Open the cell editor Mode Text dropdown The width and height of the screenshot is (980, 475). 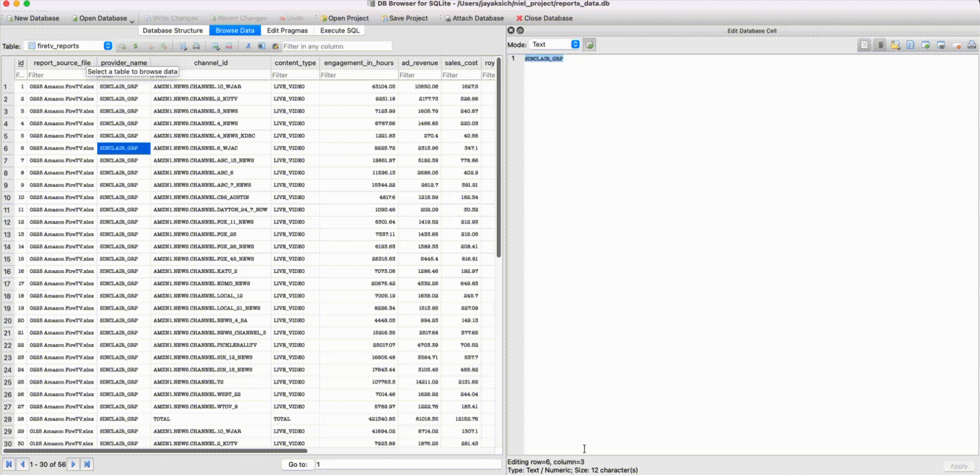coord(554,45)
